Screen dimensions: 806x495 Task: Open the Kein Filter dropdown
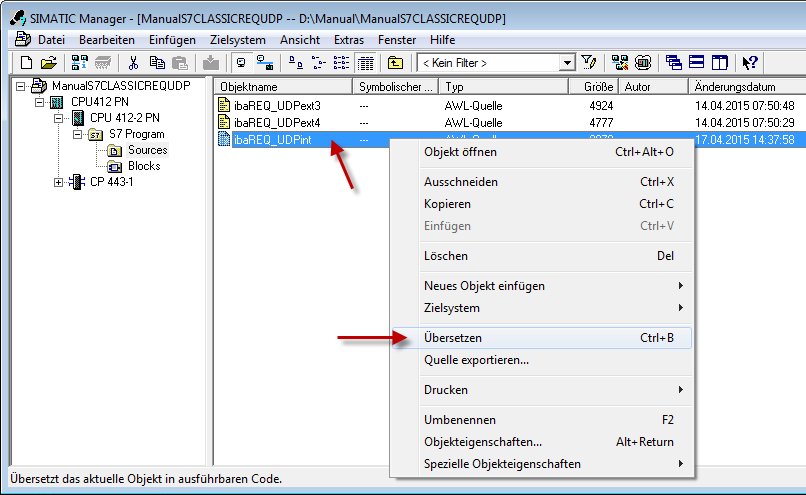click(x=566, y=63)
